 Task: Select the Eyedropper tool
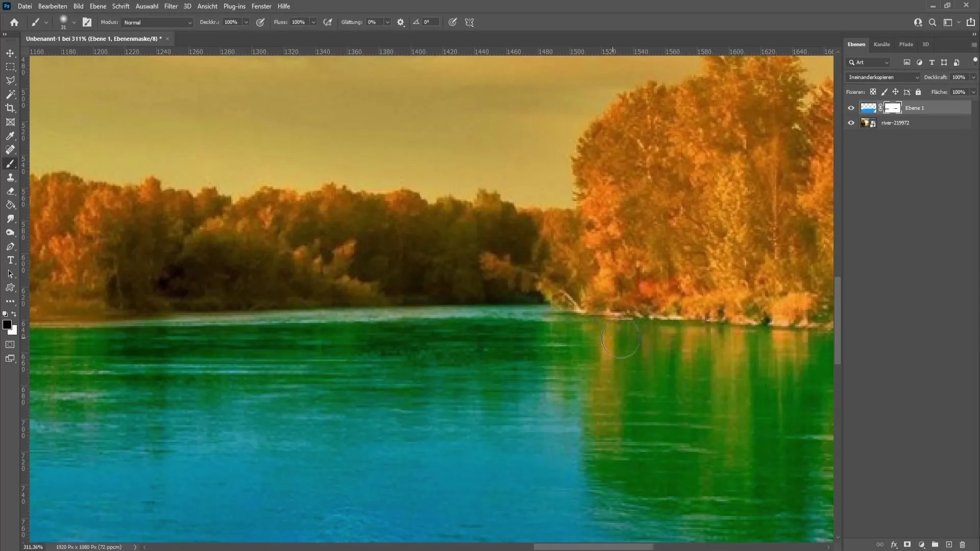(x=10, y=136)
